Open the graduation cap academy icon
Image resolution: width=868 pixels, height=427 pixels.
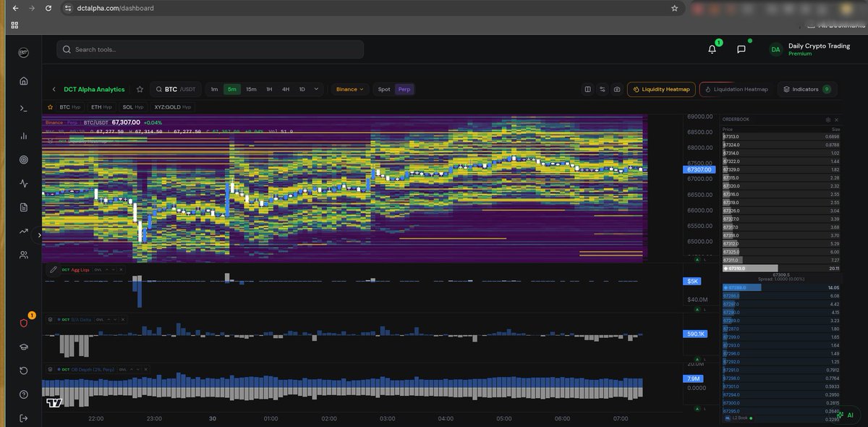(24, 347)
